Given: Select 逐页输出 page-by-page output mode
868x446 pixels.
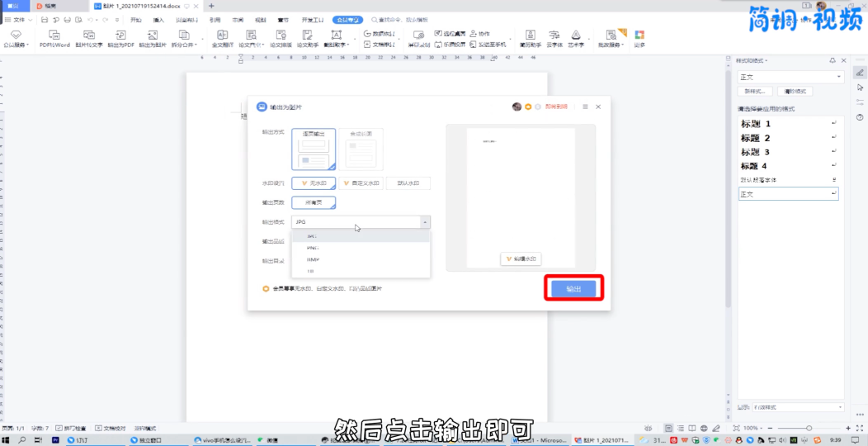Looking at the screenshot, I should [314, 149].
